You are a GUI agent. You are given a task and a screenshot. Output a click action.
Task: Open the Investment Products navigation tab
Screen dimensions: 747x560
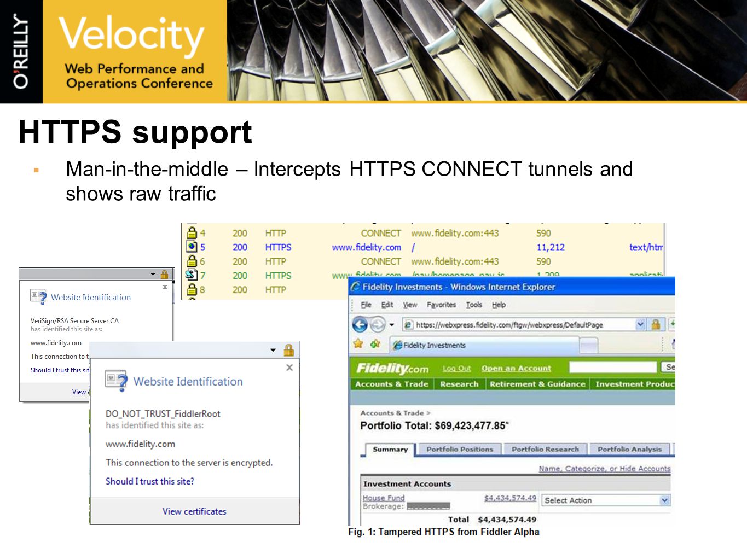coord(634,384)
